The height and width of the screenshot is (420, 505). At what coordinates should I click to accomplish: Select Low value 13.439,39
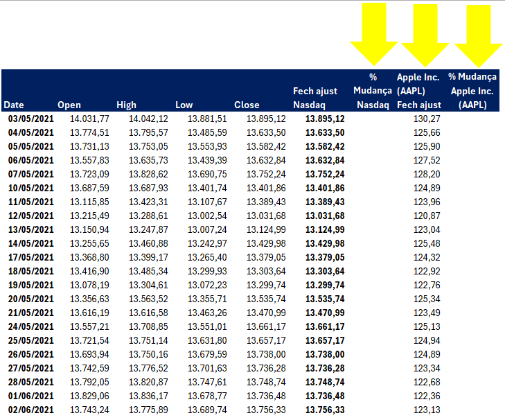click(207, 160)
